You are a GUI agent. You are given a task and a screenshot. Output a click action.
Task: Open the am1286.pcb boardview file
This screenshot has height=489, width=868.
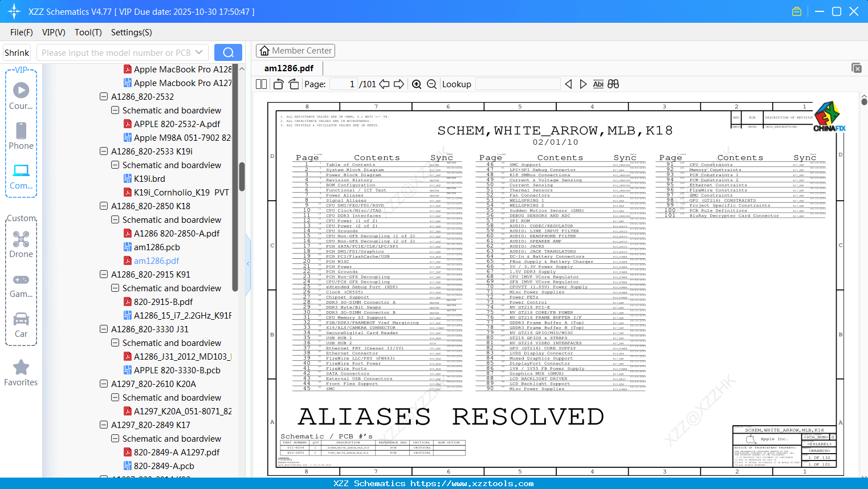(157, 247)
